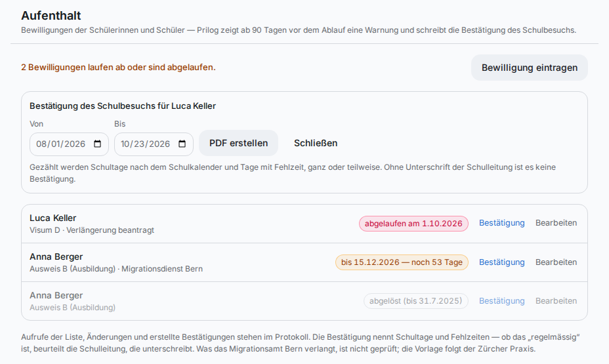This screenshot has height=364, width=609.
Task: Click the Aufenthalt page heading
Action: point(51,16)
